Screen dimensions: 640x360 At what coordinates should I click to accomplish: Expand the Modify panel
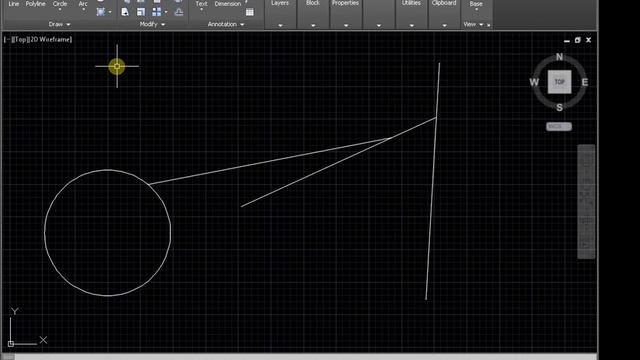[x=152, y=24]
